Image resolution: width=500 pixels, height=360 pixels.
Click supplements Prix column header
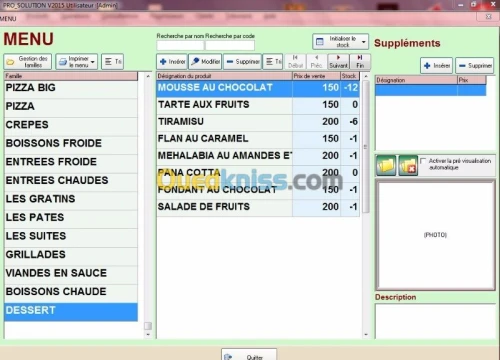[x=472, y=80]
